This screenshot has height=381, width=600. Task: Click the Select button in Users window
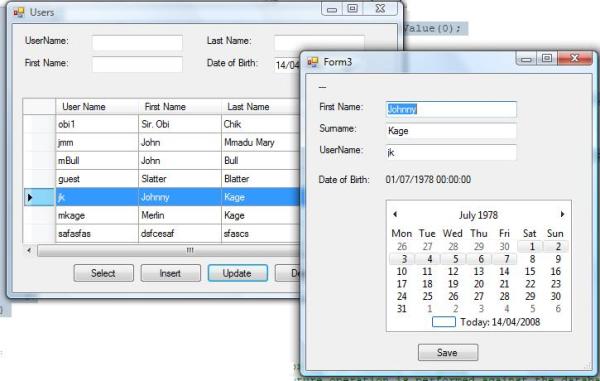(x=103, y=273)
